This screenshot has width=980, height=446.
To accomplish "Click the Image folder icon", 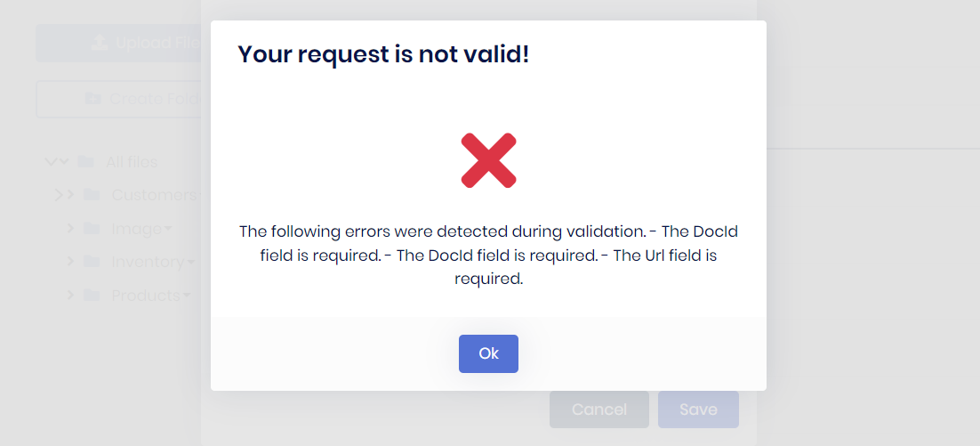I will click(x=91, y=229).
